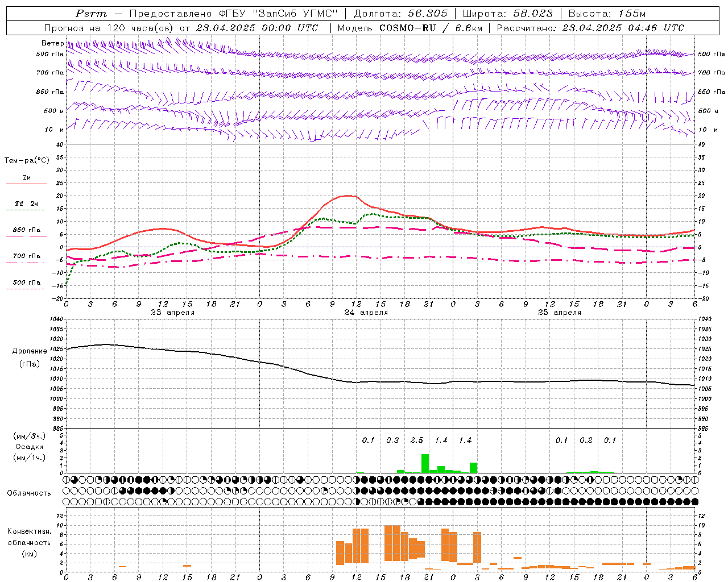Click the "Ветер" wind section label
The height and width of the screenshot is (582, 728).
[52, 43]
